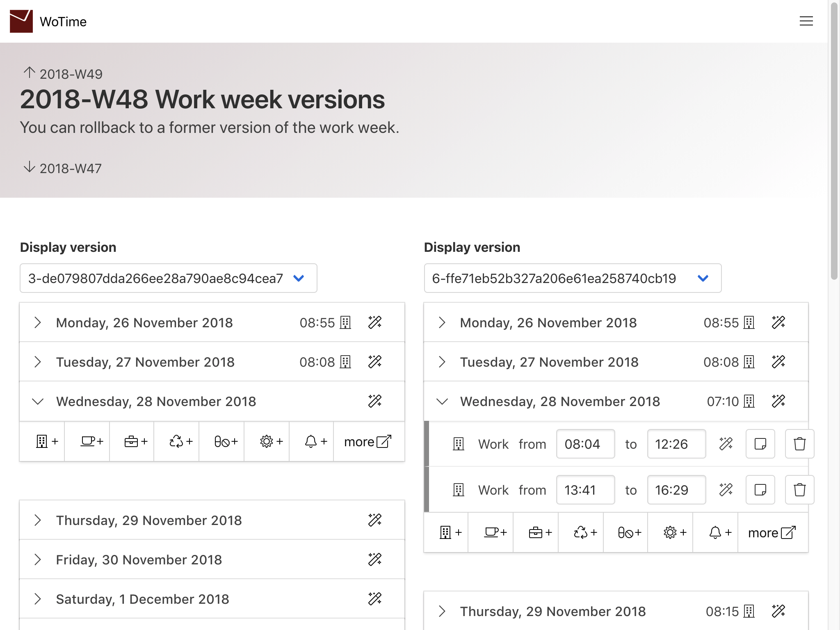Delete the 08:04 to 12:26 work entry
The image size is (840, 630).
(x=799, y=444)
